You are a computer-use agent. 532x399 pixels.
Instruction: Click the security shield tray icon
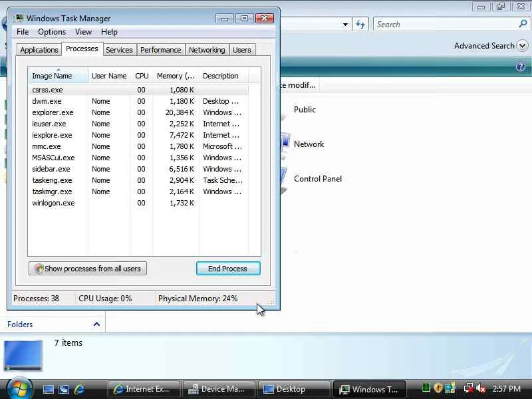click(x=438, y=388)
